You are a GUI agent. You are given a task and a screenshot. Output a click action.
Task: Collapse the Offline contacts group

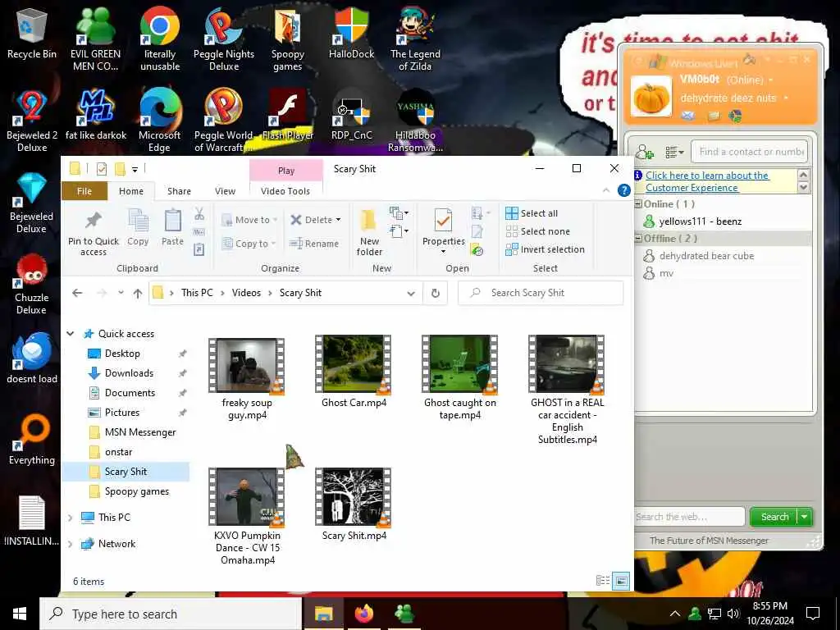pos(638,239)
